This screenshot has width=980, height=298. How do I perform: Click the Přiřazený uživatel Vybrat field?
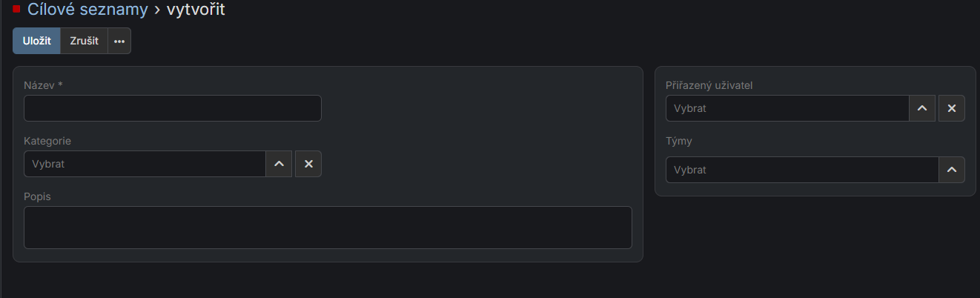point(787,108)
